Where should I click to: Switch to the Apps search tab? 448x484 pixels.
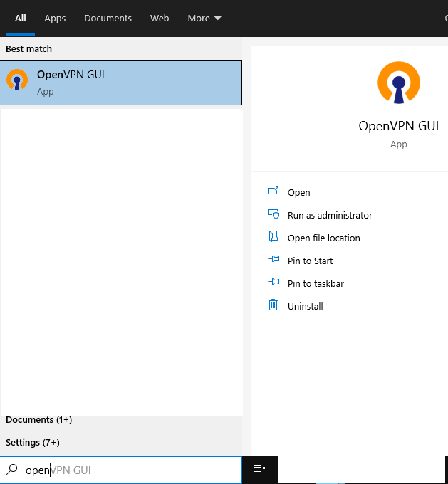click(x=55, y=19)
